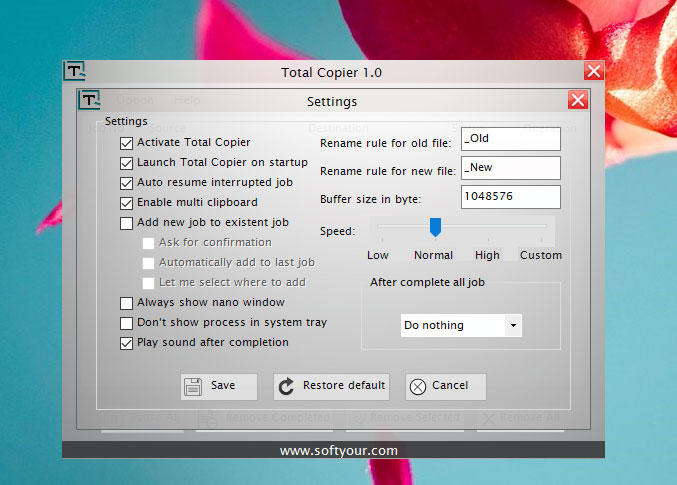
Task: Click the Rename rule for new file field
Action: coord(510,168)
